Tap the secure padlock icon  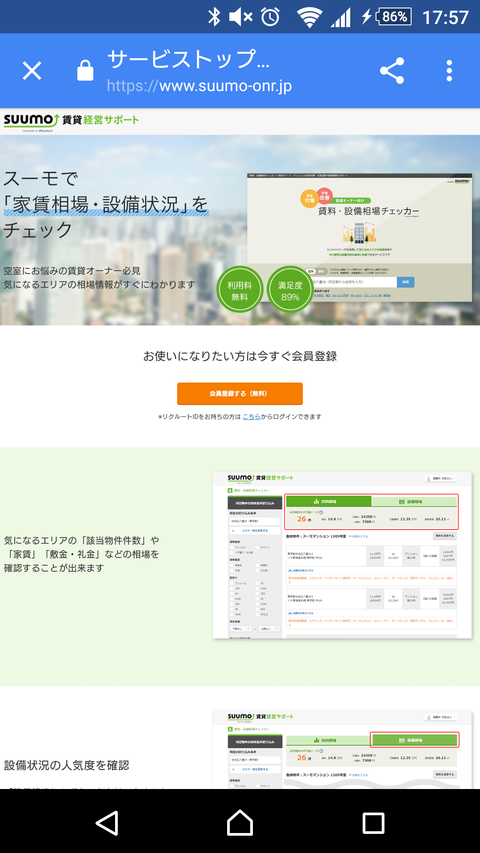click(x=85, y=71)
